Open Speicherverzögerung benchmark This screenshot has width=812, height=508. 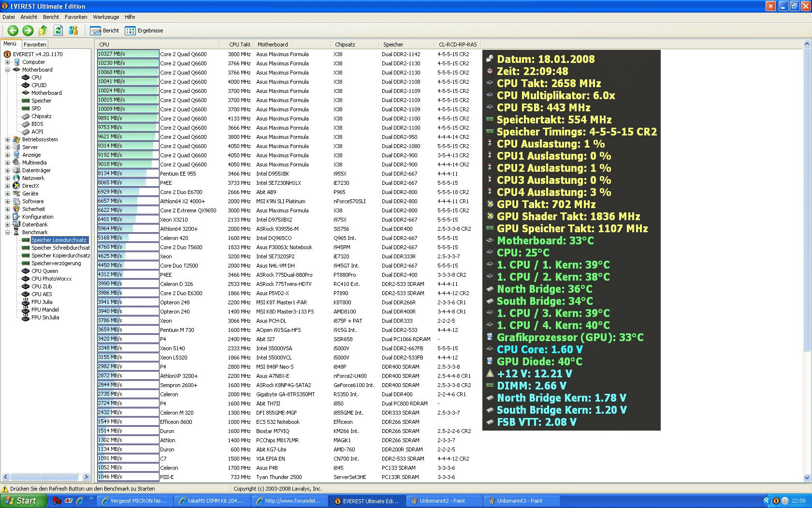click(x=56, y=263)
